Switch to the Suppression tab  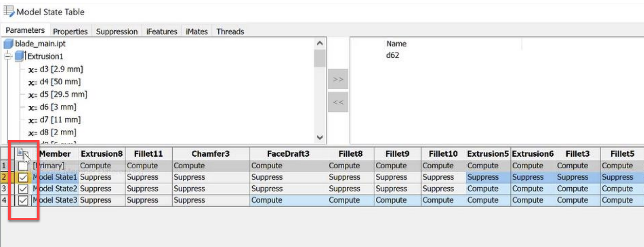coord(116,32)
